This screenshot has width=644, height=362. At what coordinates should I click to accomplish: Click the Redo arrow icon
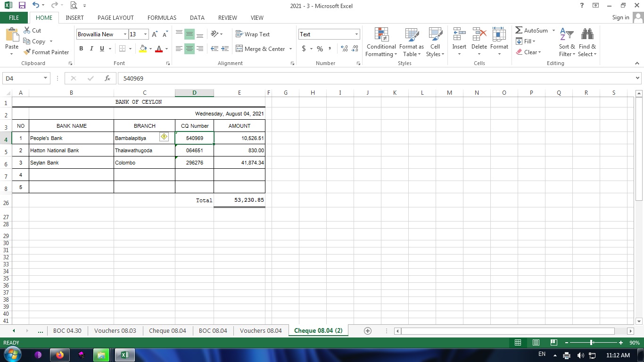(54, 6)
